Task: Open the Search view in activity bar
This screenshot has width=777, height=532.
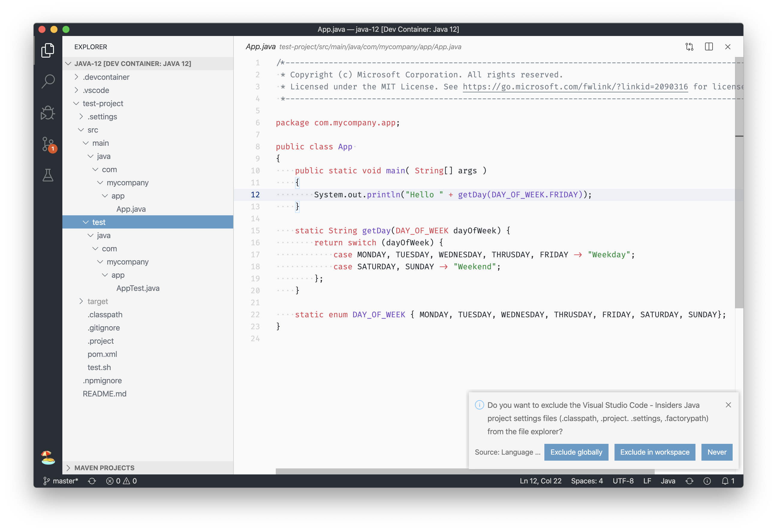Action: [48, 81]
